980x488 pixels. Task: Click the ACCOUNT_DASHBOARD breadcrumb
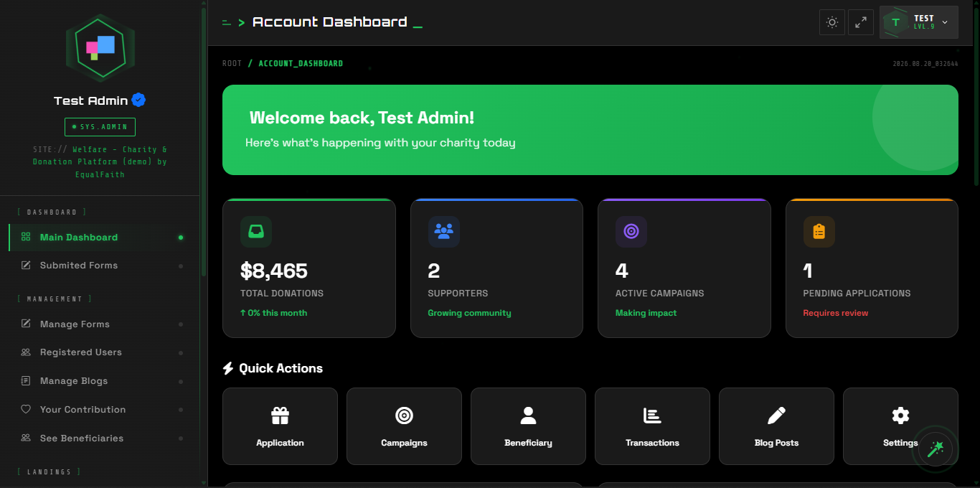click(x=301, y=64)
